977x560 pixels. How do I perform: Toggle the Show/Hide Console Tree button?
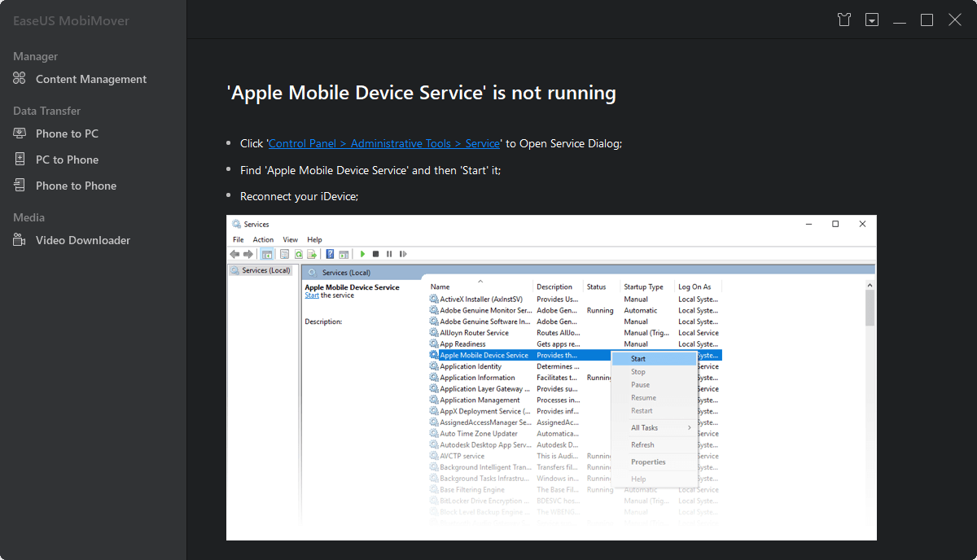(x=266, y=253)
